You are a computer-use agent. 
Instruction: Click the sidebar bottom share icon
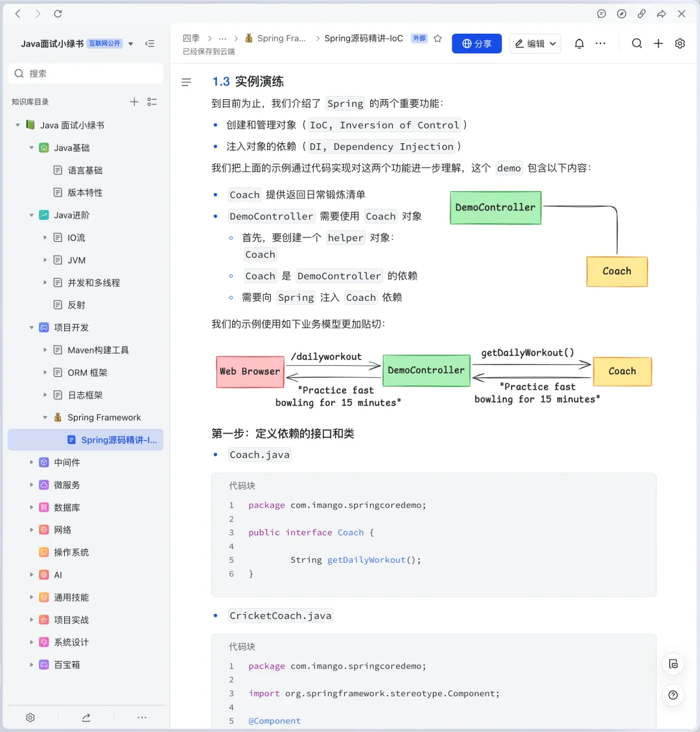(86, 718)
